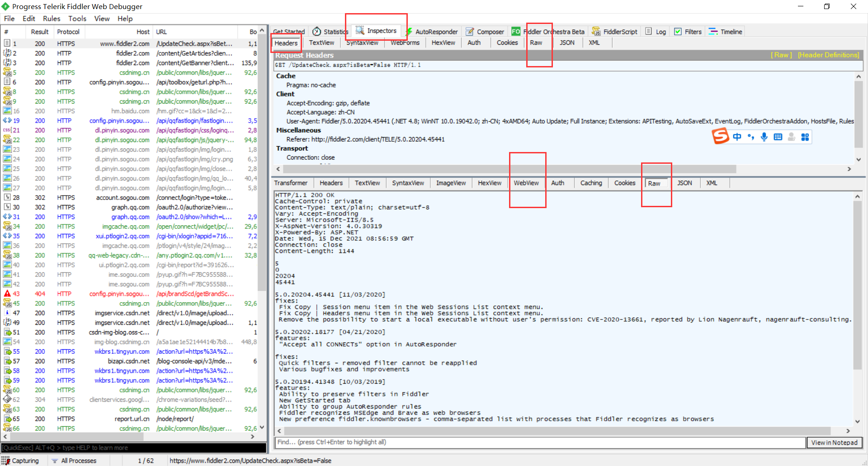Click the Timeline bars icon
Viewport: 868px width, 466px height.
pos(713,31)
